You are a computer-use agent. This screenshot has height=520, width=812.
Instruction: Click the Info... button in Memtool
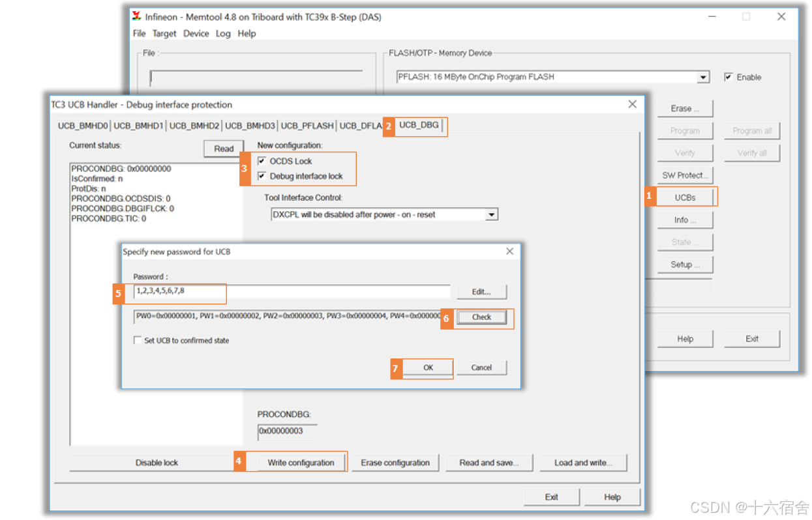[x=685, y=220]
